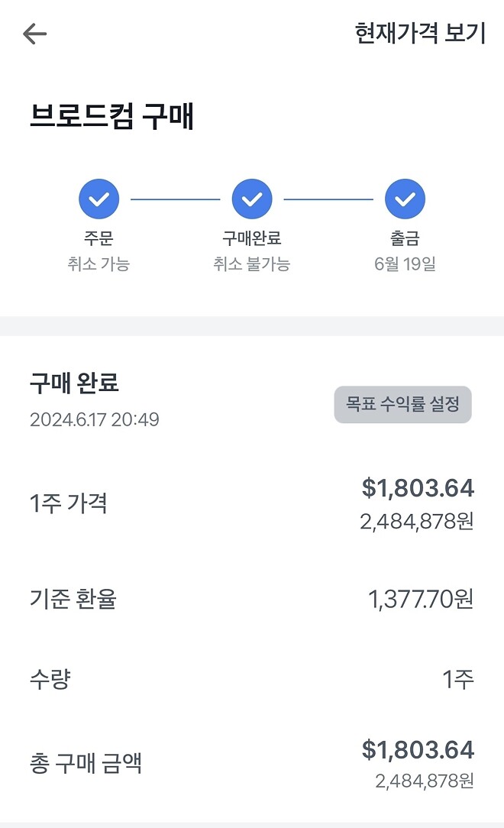The width and height of the screenshot is (504, 828).
Task: Open the 목표 수익률 설정 button
Action: (x=402, y=406)
